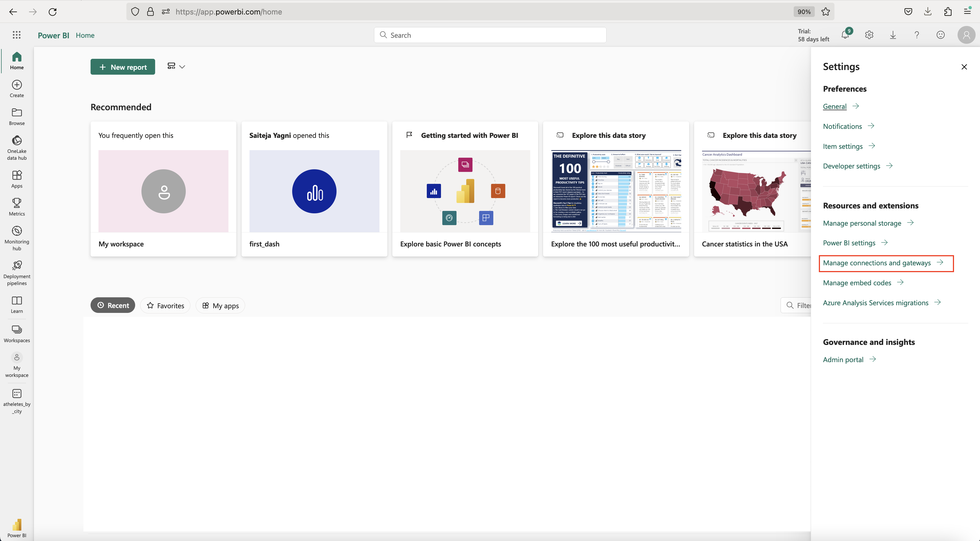Open Learn in the left sidebar
This screenshot has width=980, height=541.
point(17,304)
